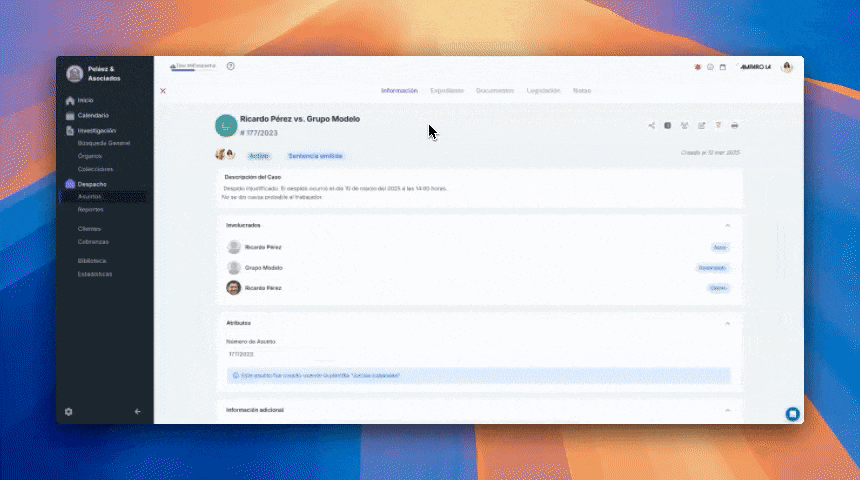860x480 pixels.
Task: Open the Calendario icon in the sidebar
Action: click(x=70, y=116)
